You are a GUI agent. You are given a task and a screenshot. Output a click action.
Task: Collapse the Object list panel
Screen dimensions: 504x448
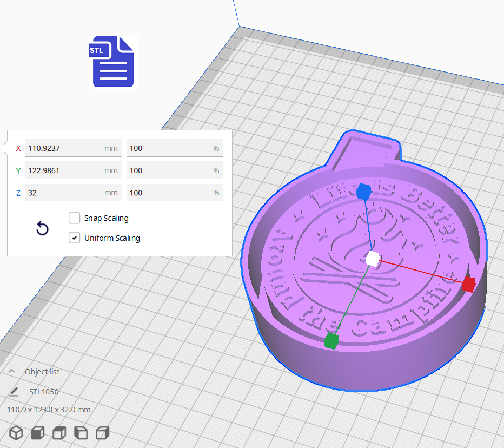[12, 371]
